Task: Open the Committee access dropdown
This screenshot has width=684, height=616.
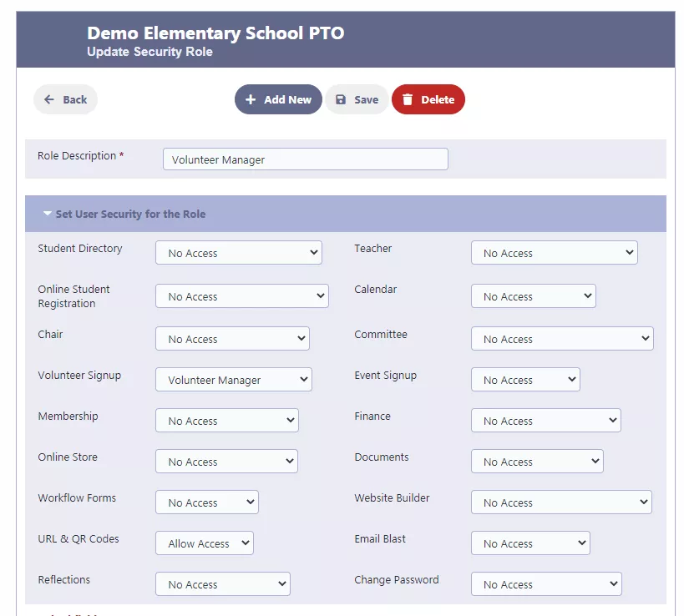Action: [x=562, y=338]
